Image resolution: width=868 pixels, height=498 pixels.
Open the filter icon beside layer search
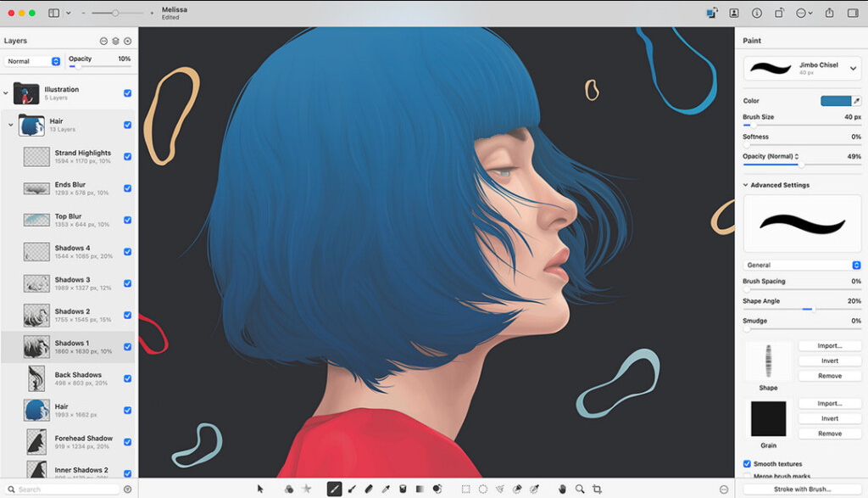click(x=128, y=490)
